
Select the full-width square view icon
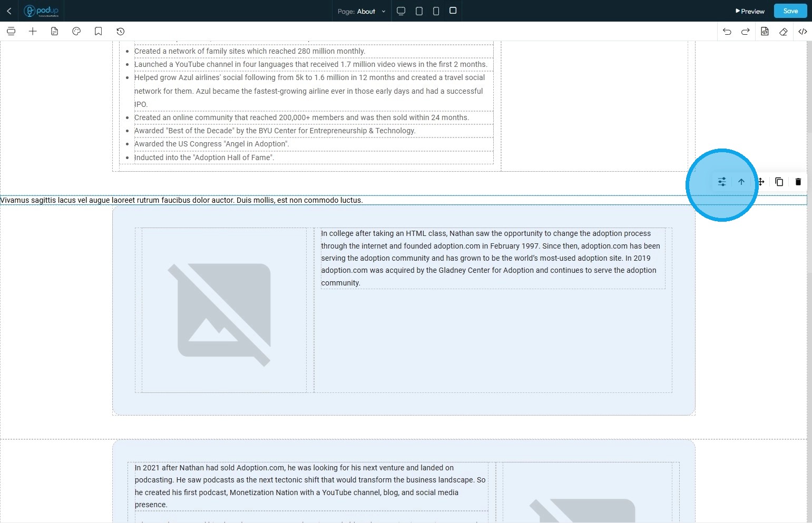[x=453, y=11]
